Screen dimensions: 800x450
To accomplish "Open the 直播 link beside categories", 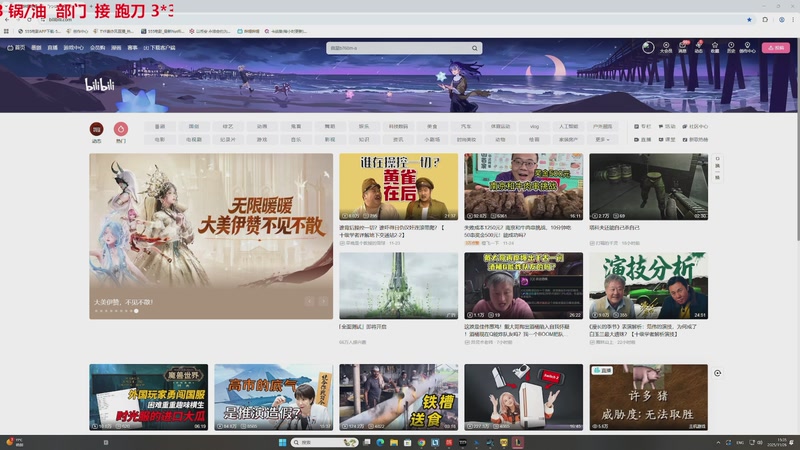I will point(643,139).
